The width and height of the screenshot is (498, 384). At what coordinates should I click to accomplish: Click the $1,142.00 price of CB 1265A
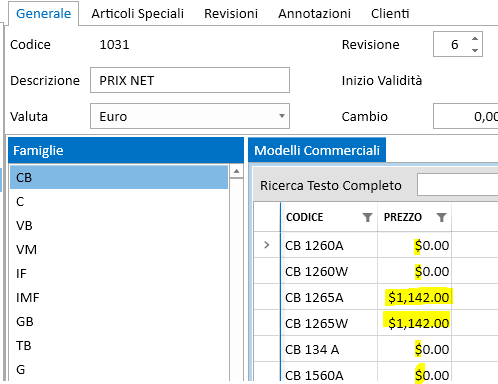click(x=415, y=297)
